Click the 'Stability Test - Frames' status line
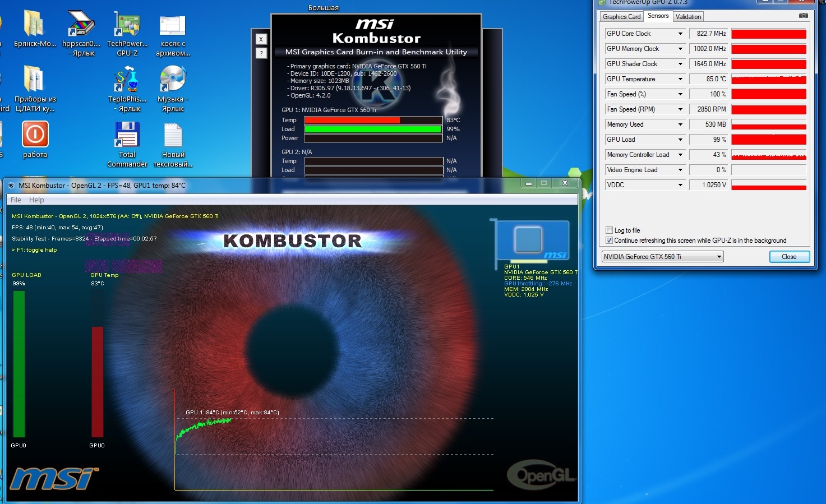Image resolution: width=826 pixels, height=504 pixels. (84, 239)
